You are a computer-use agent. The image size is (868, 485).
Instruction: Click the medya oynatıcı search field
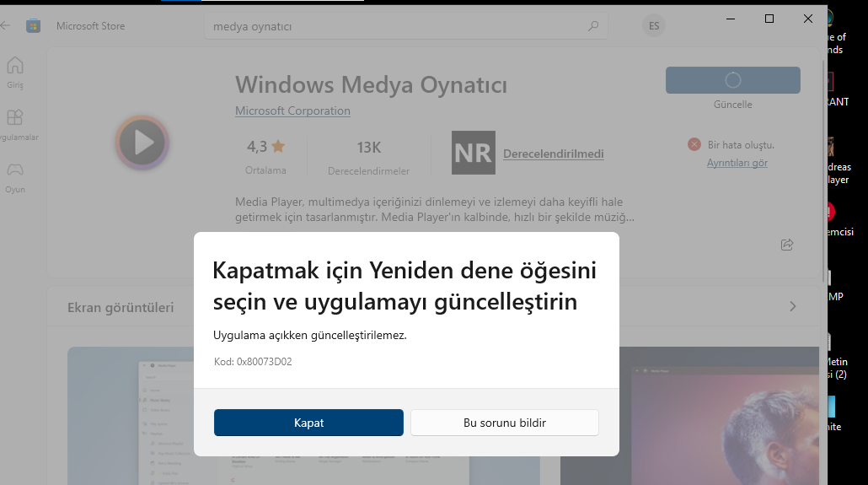405,26
